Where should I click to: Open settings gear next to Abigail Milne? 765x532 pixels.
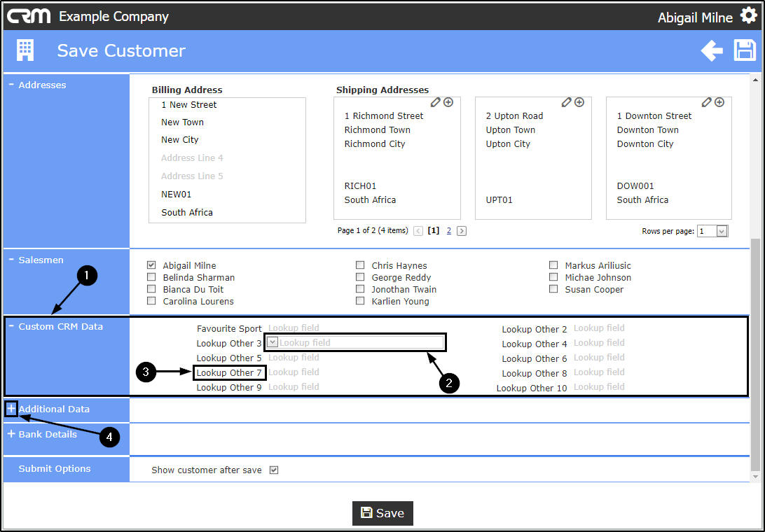pyautogui.click(x=748, y=15)
